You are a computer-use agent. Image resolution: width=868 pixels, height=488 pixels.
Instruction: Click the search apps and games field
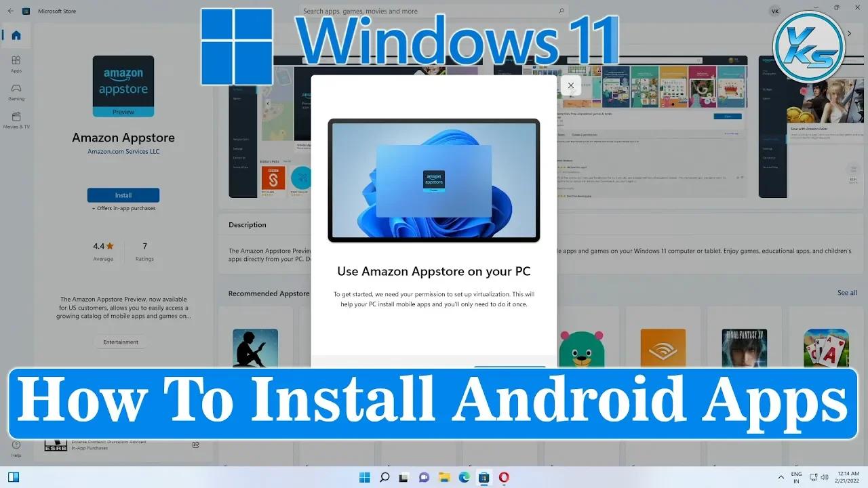tap(434, 11)
